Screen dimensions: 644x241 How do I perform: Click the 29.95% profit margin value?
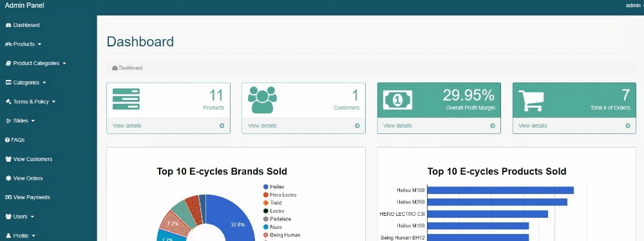click(x=468, y=95)
